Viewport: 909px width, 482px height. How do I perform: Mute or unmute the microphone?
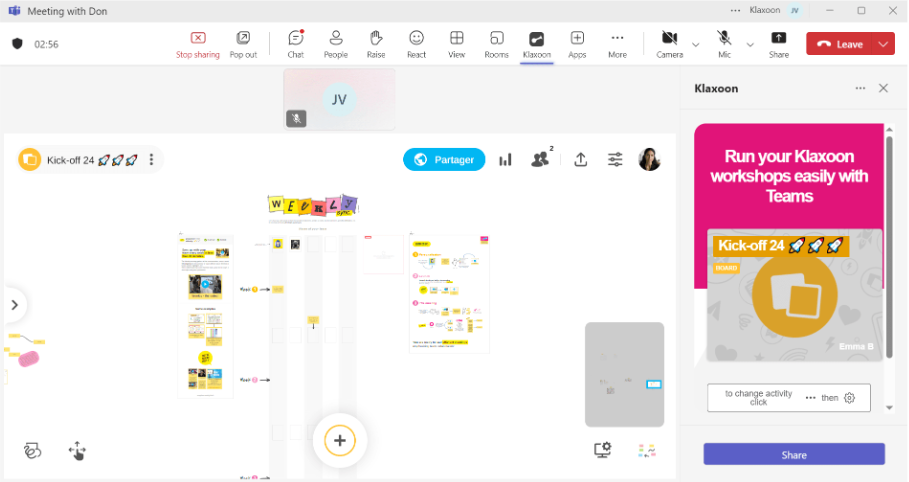724,43
